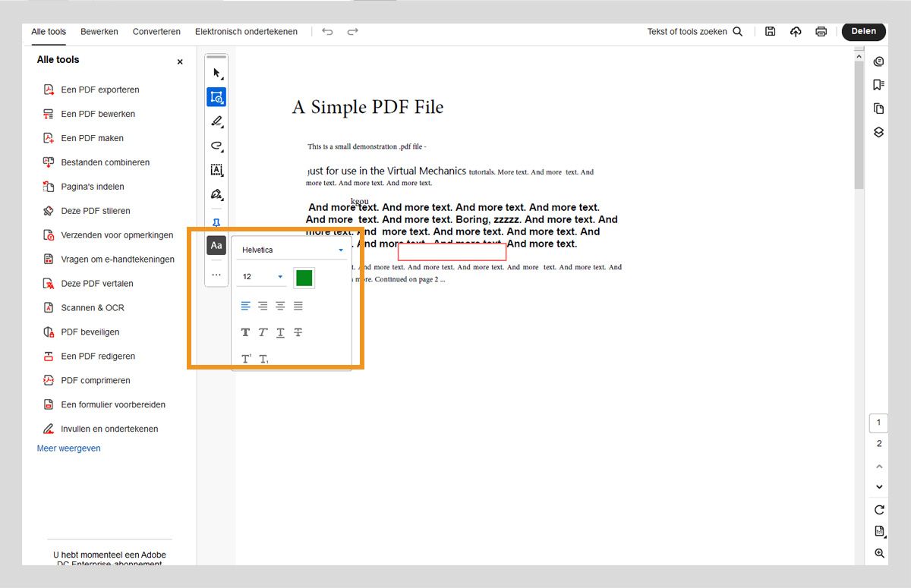The image size is (911, 588).
Task: Click the save file icon
Action: tap(770, 32)
